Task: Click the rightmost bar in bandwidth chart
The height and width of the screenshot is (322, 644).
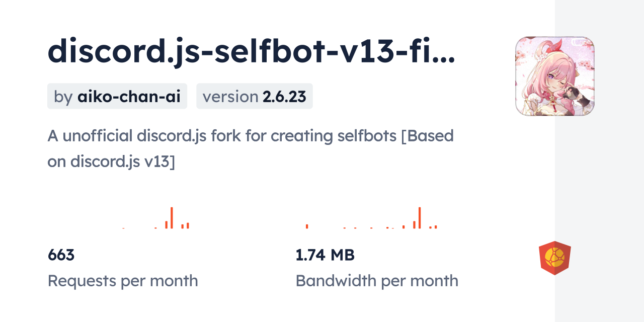Action: 436,227
